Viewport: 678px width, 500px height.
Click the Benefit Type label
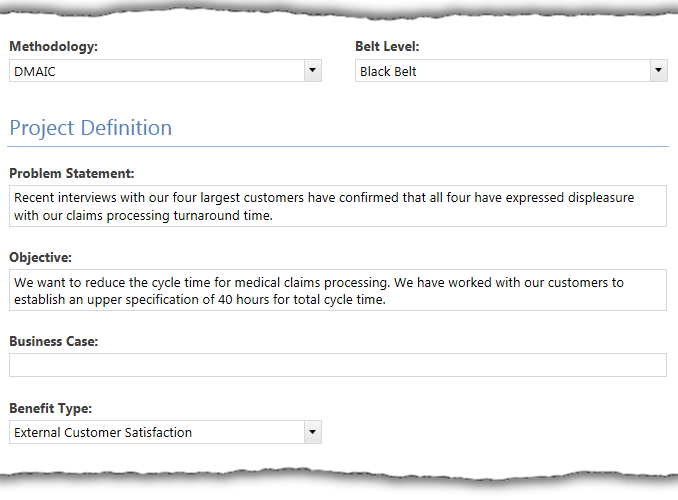(51, 408)
